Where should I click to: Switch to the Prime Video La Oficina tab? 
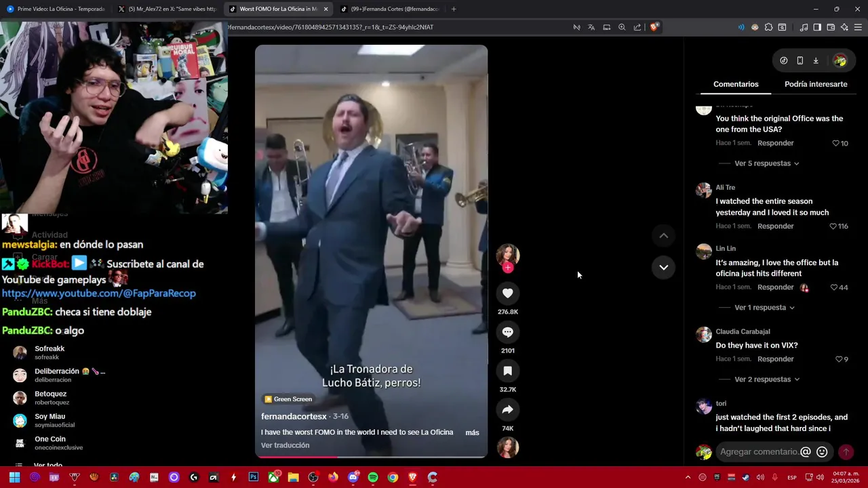tap(56, 9)
